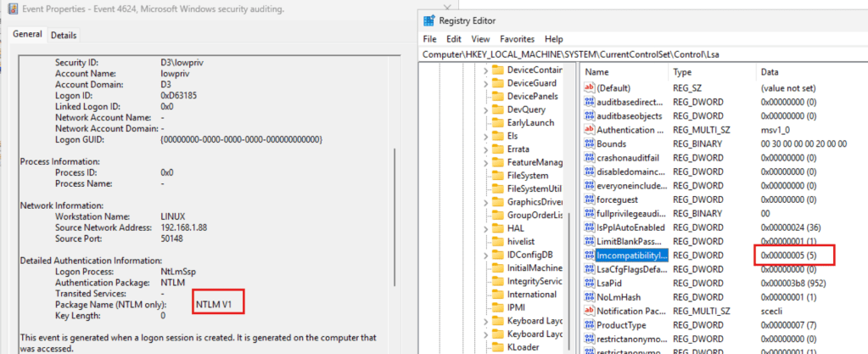
Task: Expand the HAL key chevron
Action: click(486, 228)
